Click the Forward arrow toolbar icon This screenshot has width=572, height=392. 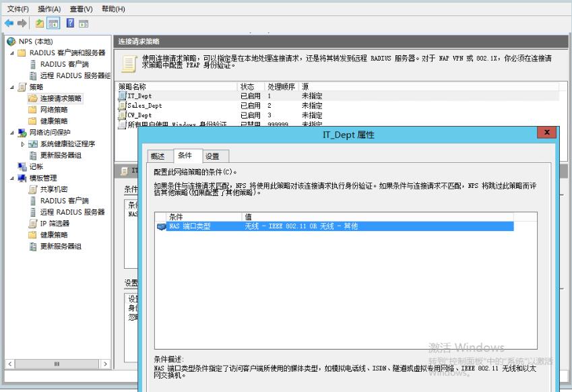pyautogui.click(x=22, y=24)
